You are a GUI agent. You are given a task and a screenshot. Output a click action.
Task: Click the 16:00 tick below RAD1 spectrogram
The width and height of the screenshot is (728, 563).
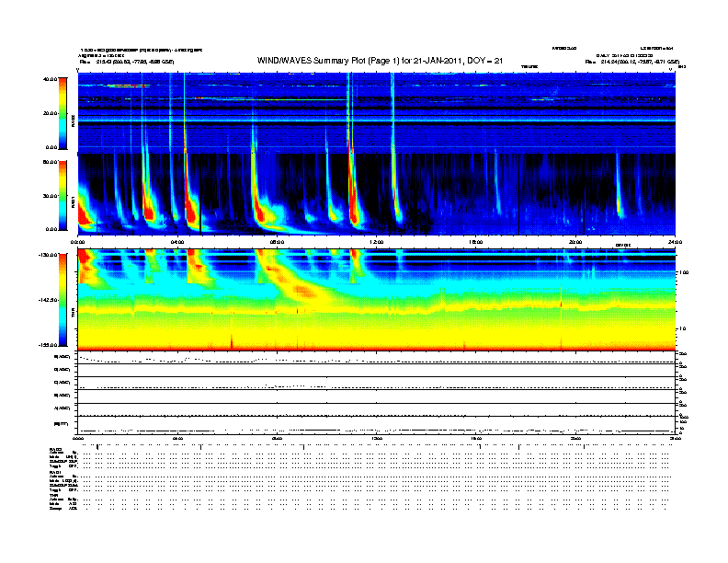pyautogui.click(x=476, y=242)
